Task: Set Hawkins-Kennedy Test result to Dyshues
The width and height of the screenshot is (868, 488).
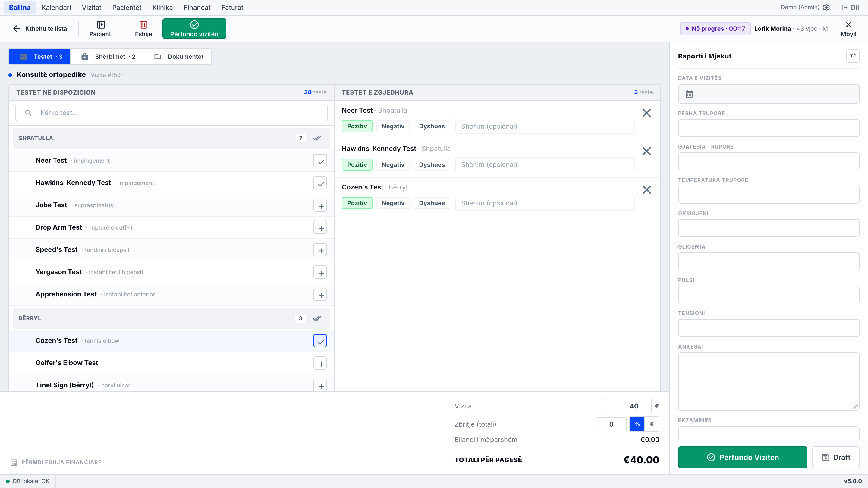Action: [432, 165]
